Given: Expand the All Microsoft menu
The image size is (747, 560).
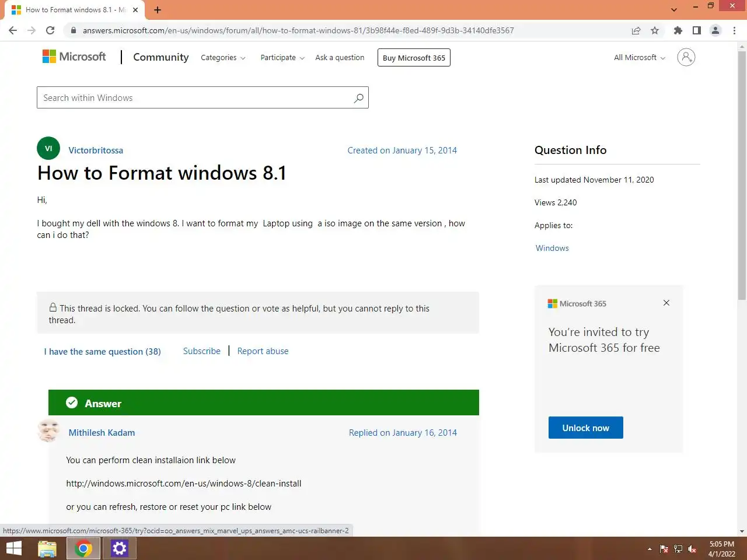Looking at the screenshot, I should coord(640,58).
